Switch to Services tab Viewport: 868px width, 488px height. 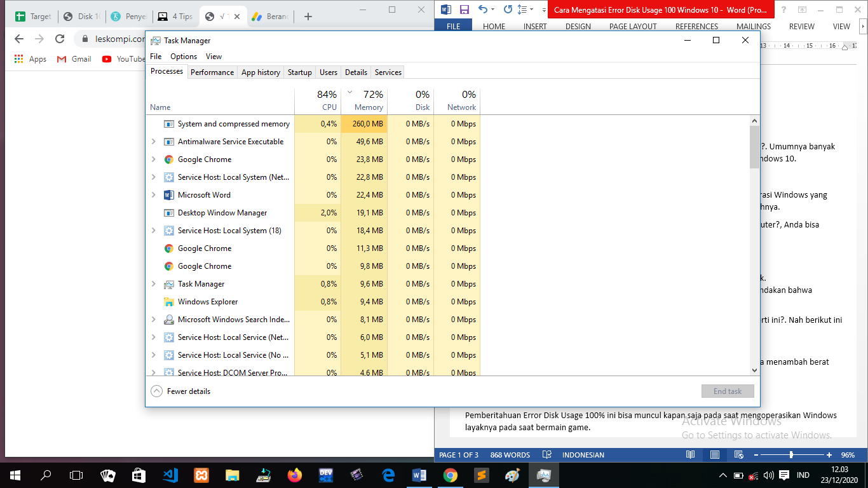tap(388, 72)
